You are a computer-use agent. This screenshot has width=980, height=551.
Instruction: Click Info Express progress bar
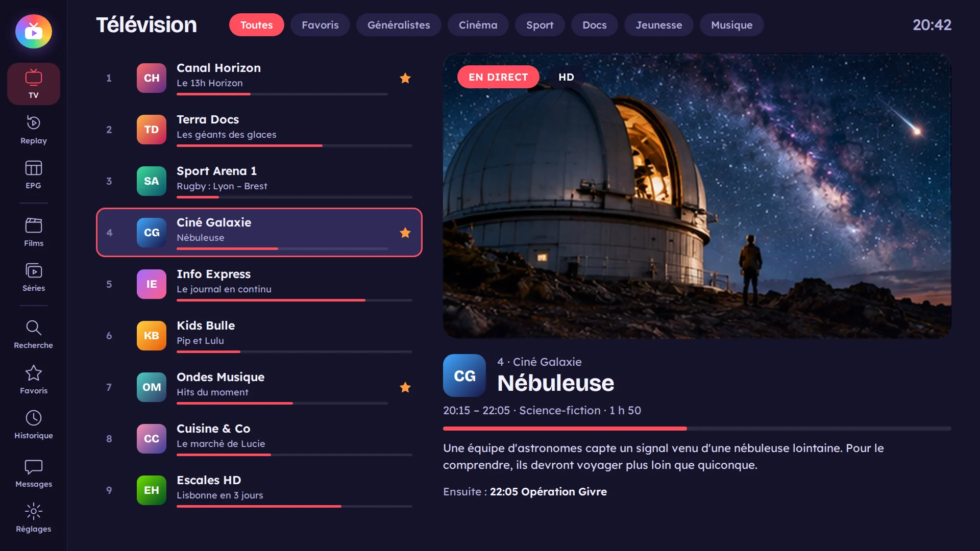(295, 300)
